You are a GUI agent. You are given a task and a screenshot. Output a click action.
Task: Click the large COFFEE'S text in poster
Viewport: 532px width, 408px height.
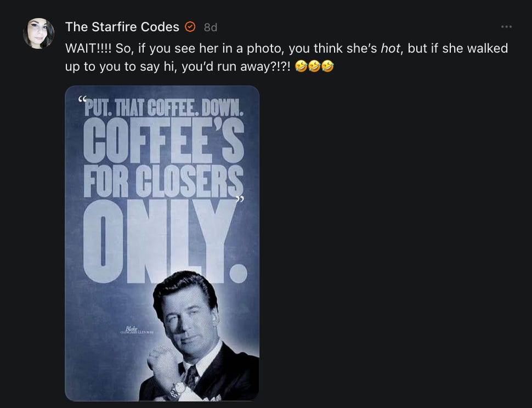(x=164, y=140)
